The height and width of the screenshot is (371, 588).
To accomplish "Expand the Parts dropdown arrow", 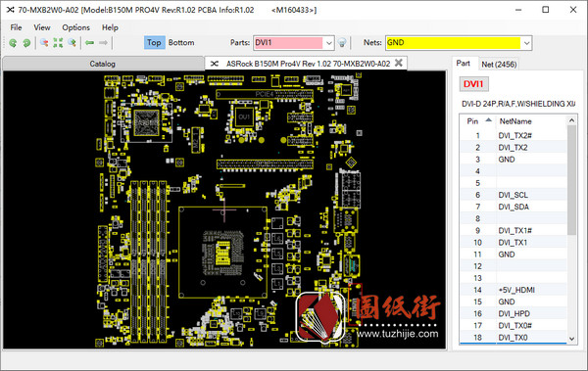I will (329, 43).
